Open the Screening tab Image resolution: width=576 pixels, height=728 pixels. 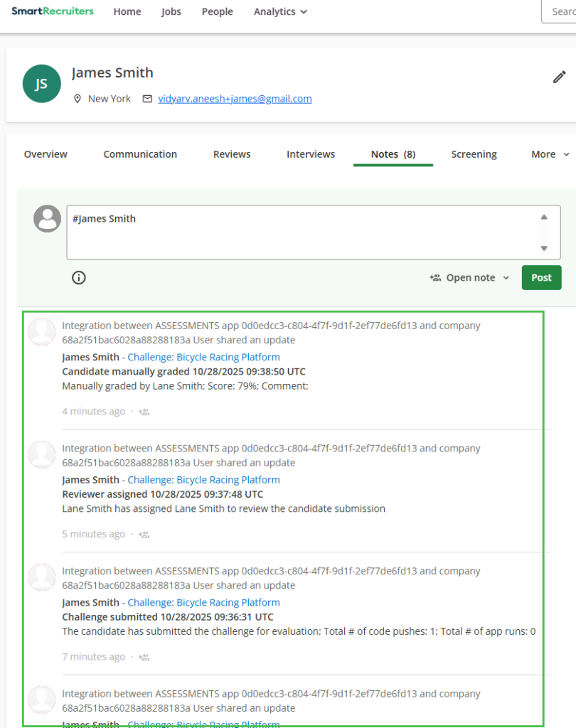pos(474,154)
